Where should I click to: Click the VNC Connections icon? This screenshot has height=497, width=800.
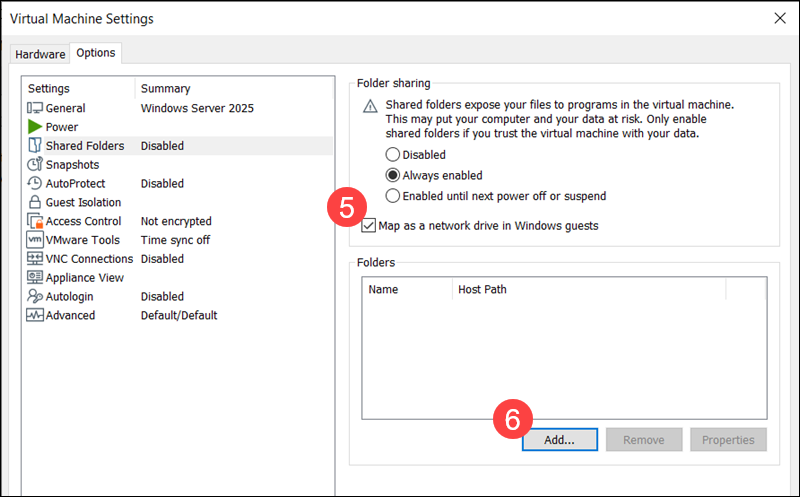[x=35, y=259]
